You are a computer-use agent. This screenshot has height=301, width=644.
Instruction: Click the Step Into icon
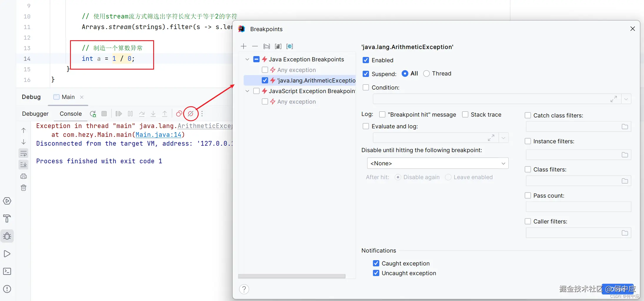pos(153,114)
